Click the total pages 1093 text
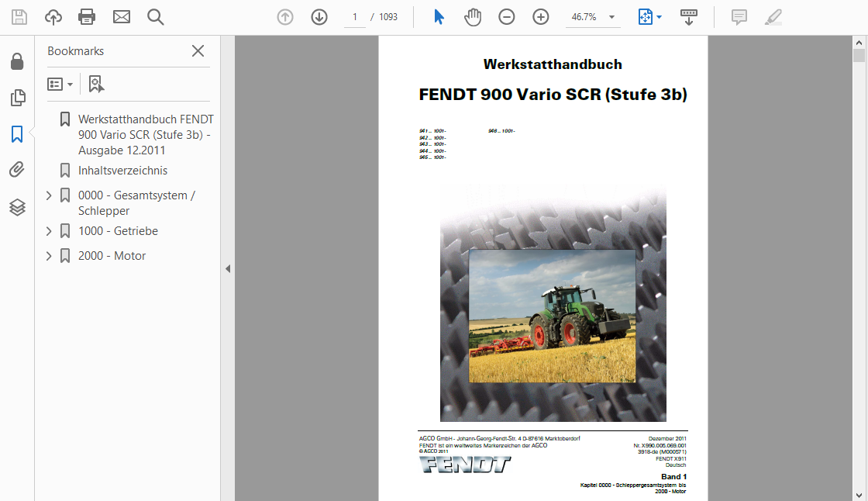The width and height of the screenshot is (868, 501). click(388, 17)
